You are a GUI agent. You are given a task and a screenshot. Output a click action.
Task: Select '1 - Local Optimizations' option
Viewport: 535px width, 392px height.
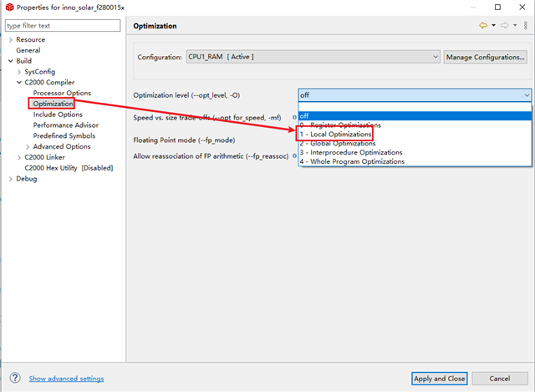coord(334,134)
